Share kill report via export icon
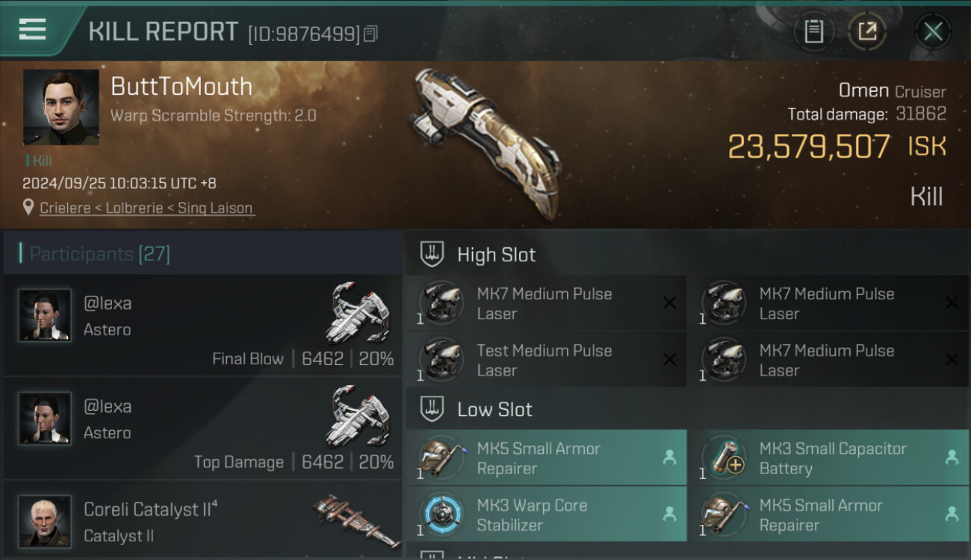Viewport: 971px width, 560px height. click(x=866, y=31)
